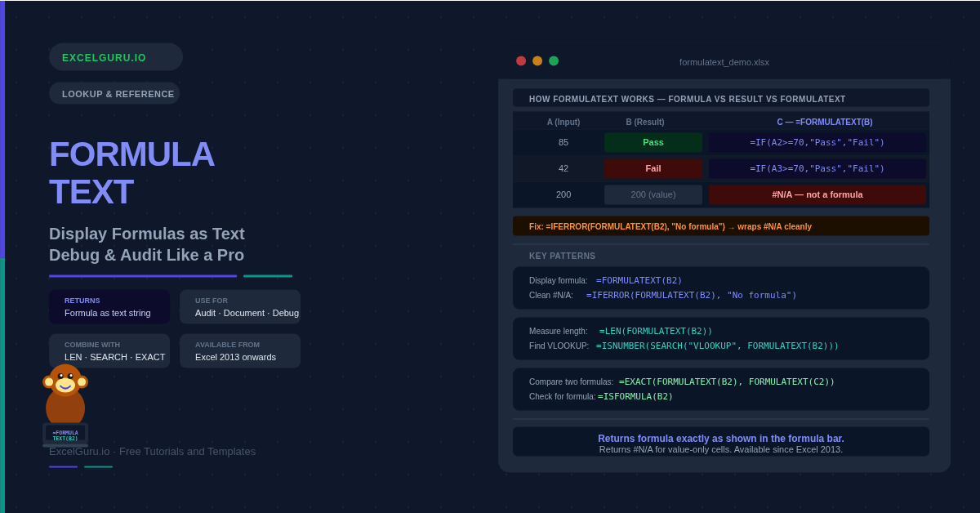Select the =ISFORMULA(B2) formula text

[x=635, y=397]
